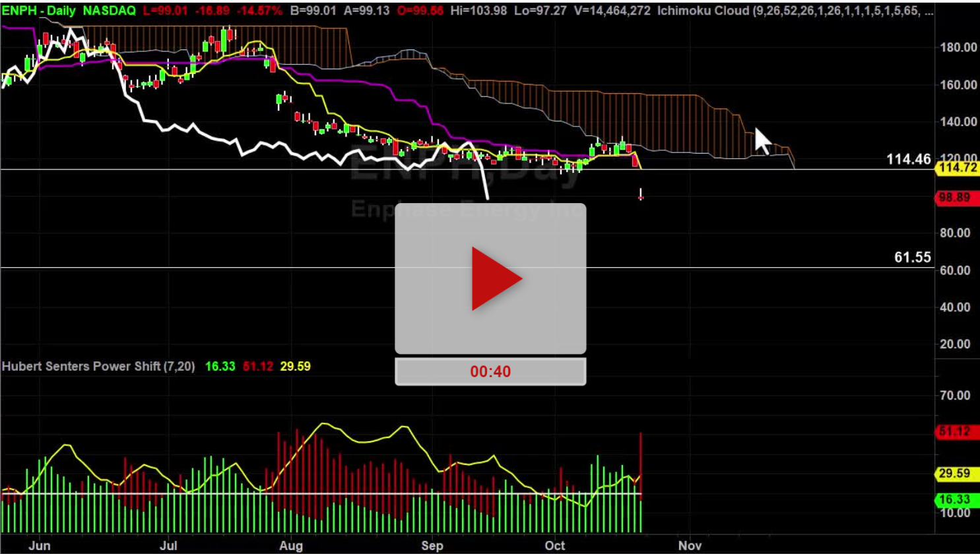The height and width of the screenshot is (554, 980).
Task: Select the NASDAQ exchange label
Action: (110, 11)
